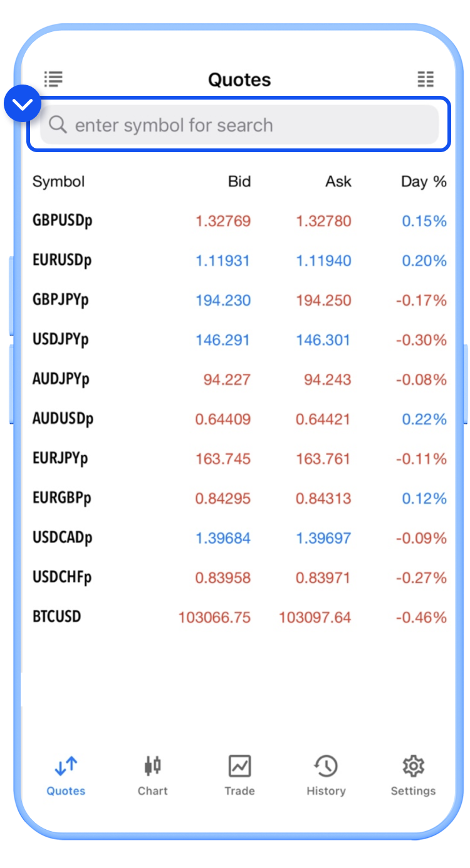Tap the EURUSDp symbol

point(62,260)
